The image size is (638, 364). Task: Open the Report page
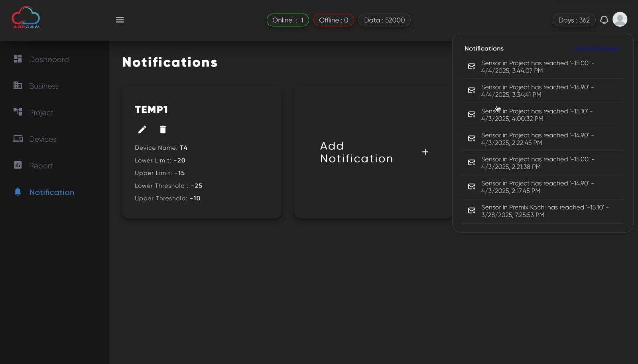41,166
